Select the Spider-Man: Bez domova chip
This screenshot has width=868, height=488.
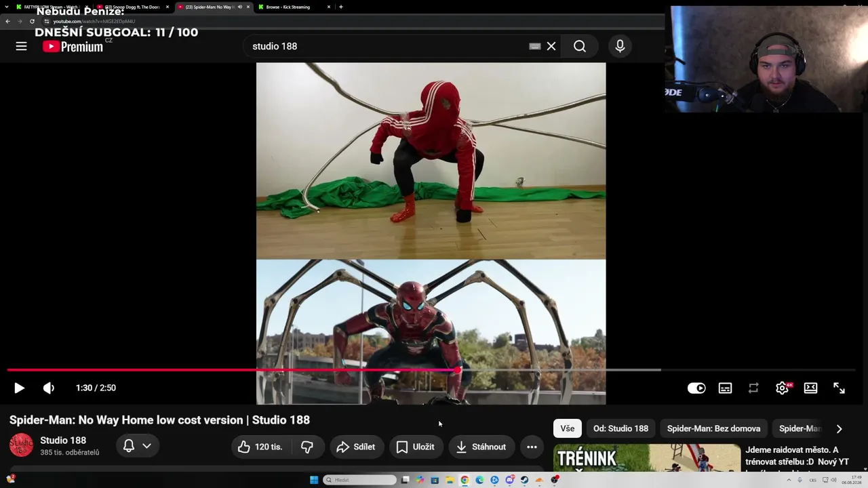click(713, 428)
